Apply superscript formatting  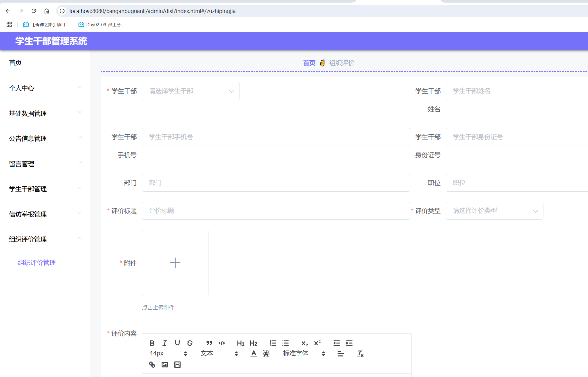tap(317, 343)
